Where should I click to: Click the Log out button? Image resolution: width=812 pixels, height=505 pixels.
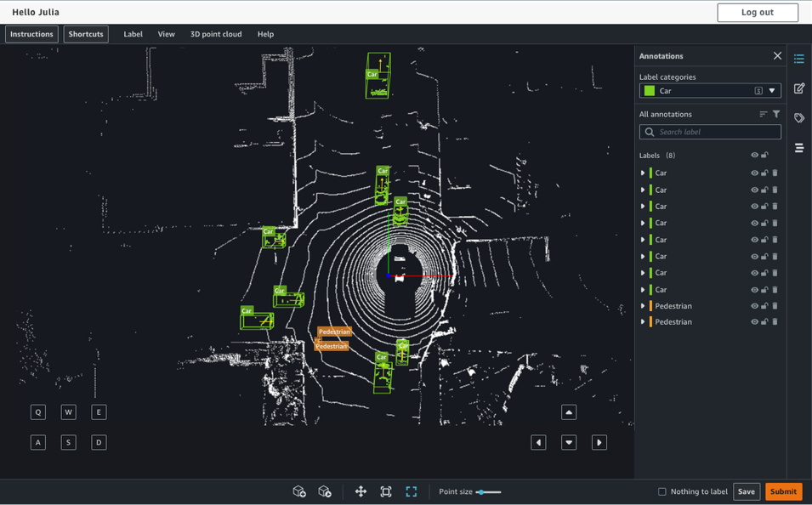757,12
